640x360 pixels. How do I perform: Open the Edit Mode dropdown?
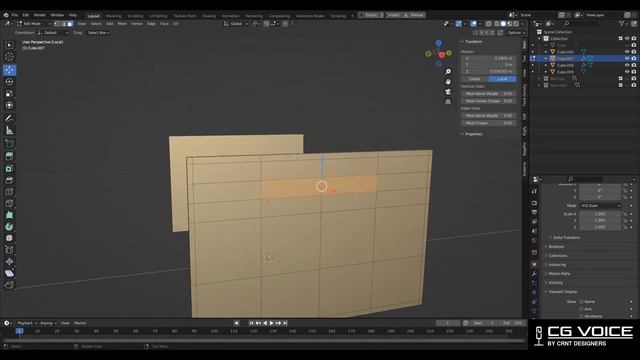34,24
